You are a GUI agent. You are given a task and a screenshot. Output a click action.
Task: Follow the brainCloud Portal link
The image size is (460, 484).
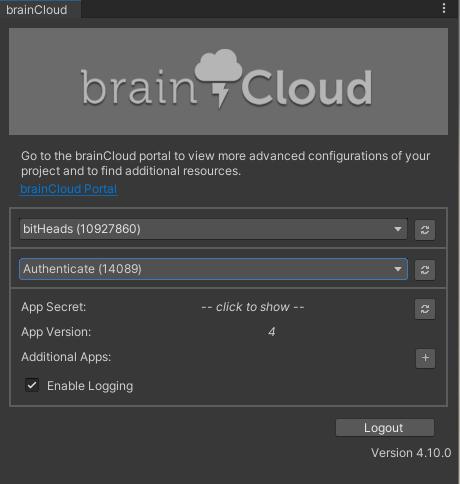click(x=68, y=189)
